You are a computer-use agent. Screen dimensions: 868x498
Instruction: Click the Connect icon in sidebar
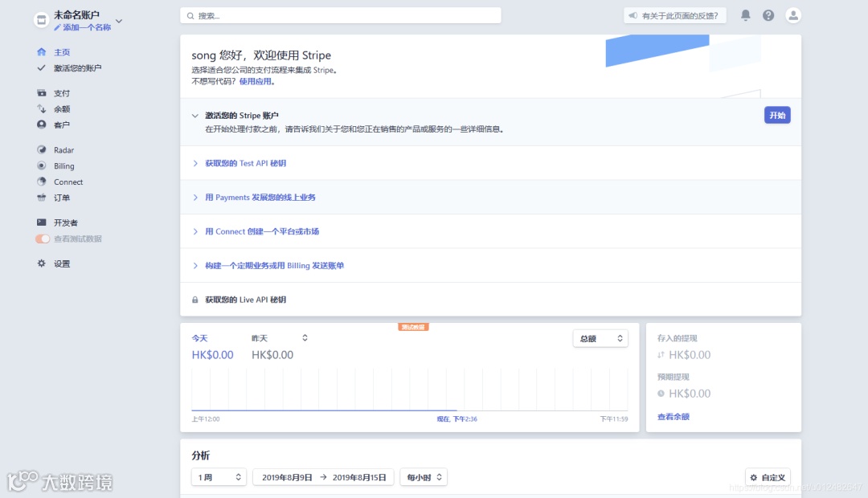coord(42,182)
